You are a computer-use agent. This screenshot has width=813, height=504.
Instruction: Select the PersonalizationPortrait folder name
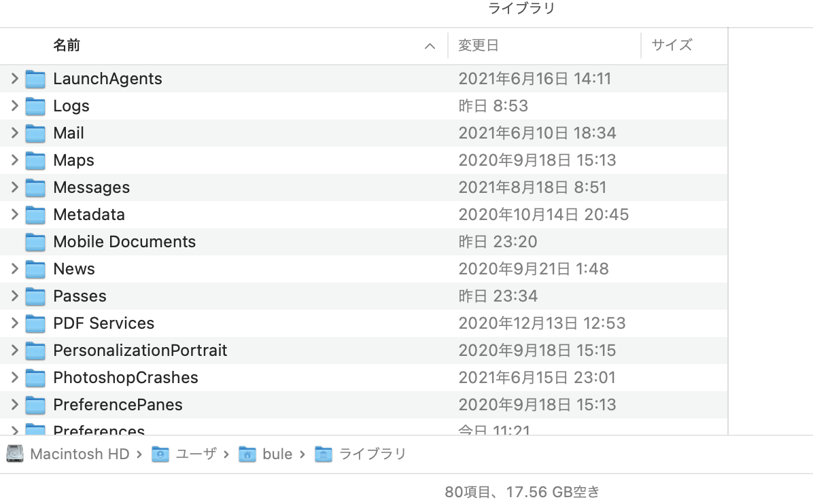pos(140,350)
